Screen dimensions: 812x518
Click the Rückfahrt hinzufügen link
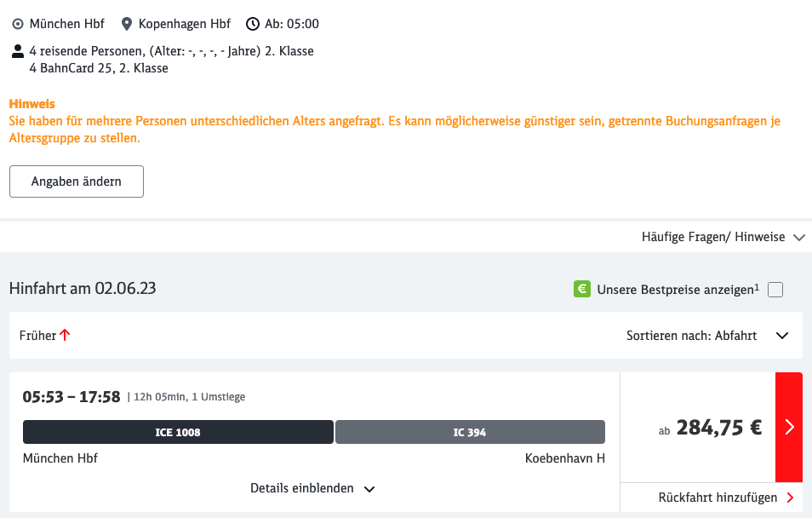tap(718, 498)
